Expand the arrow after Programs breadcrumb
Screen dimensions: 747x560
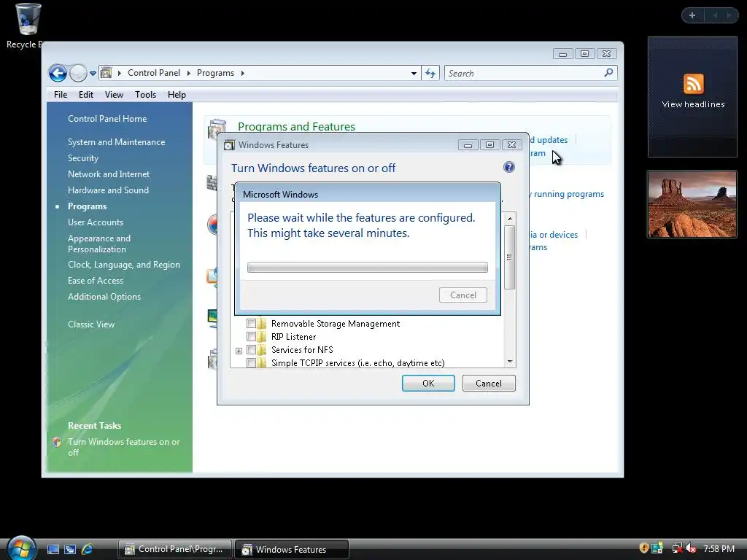coord(242,73)
